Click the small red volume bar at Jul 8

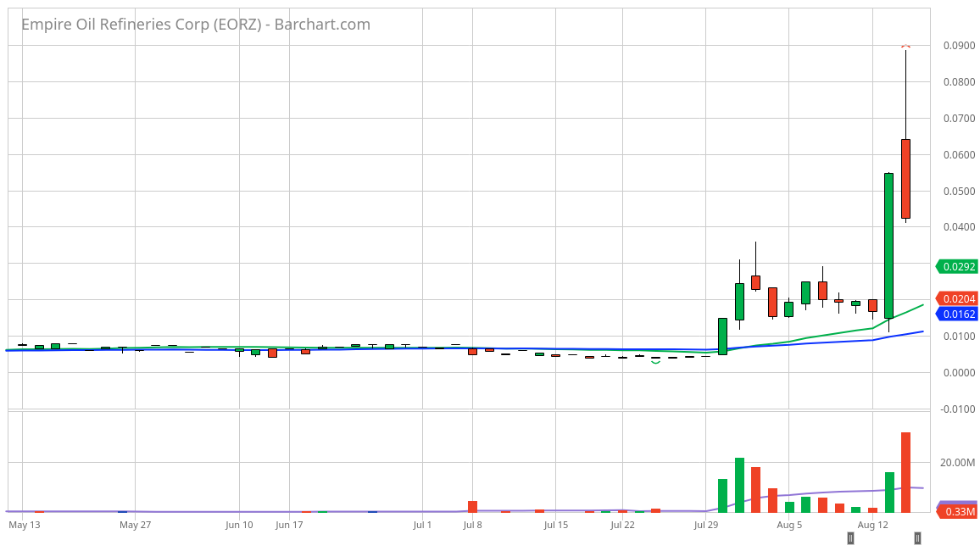pyautogui.click(x=472, y=507)
